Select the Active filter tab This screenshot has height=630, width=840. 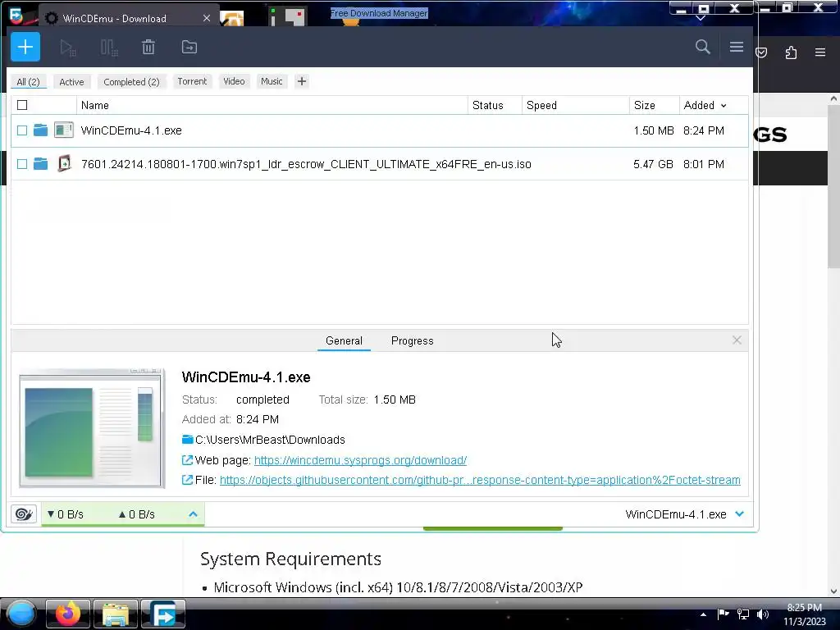72,82
